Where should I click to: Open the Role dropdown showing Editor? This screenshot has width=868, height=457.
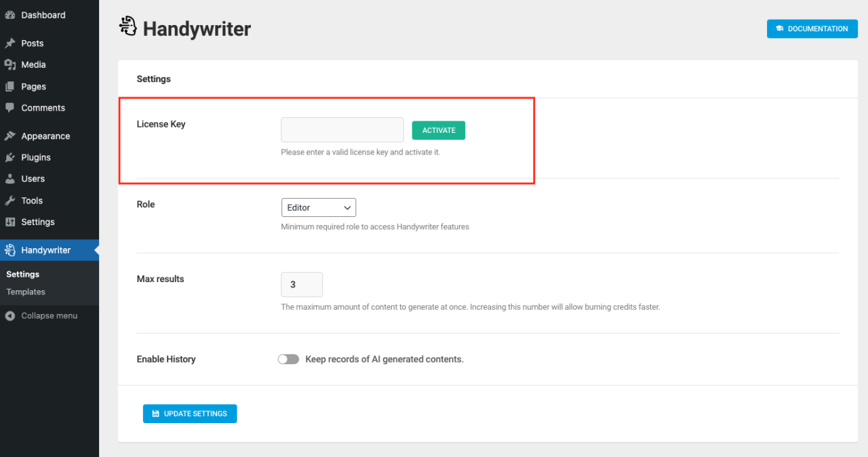pyautogui.click(x=319, y=207)
